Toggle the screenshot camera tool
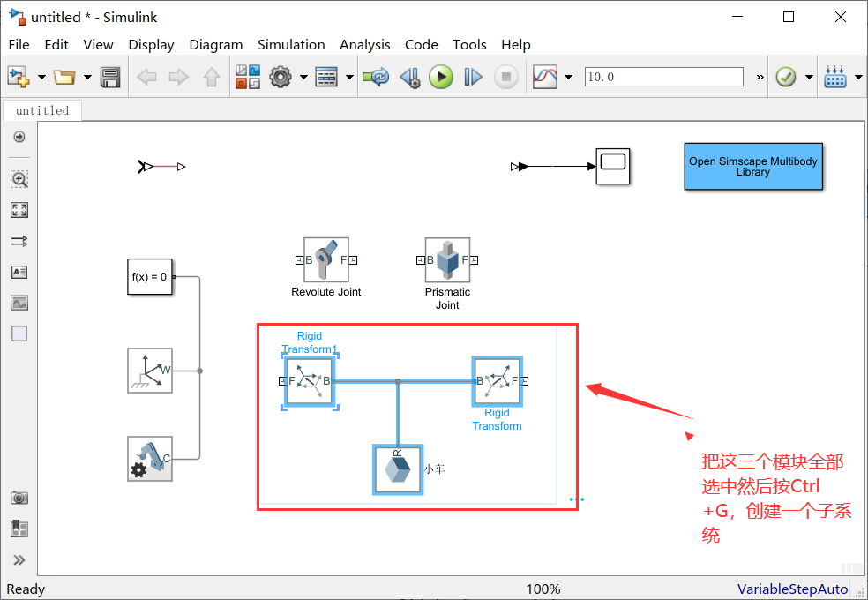This screenshot has height=600, width=868. (x=19, y=498)
